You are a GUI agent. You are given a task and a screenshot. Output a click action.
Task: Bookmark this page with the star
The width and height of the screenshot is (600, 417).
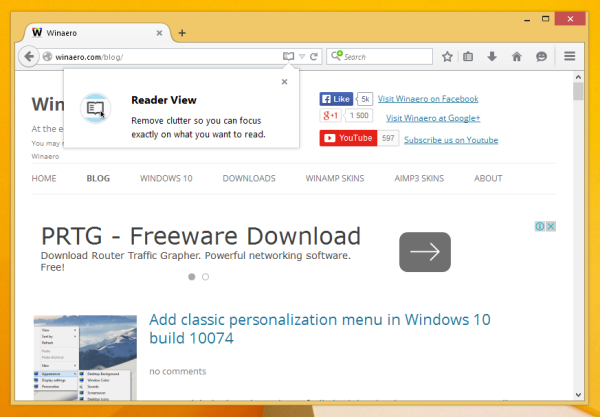(x=447, y=57)
